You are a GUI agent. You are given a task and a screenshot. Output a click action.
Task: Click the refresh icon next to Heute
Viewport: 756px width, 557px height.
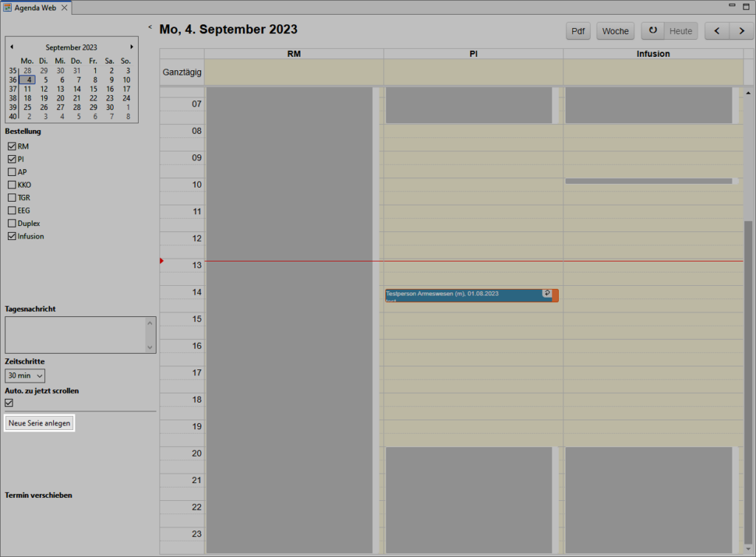pos(653,31)
